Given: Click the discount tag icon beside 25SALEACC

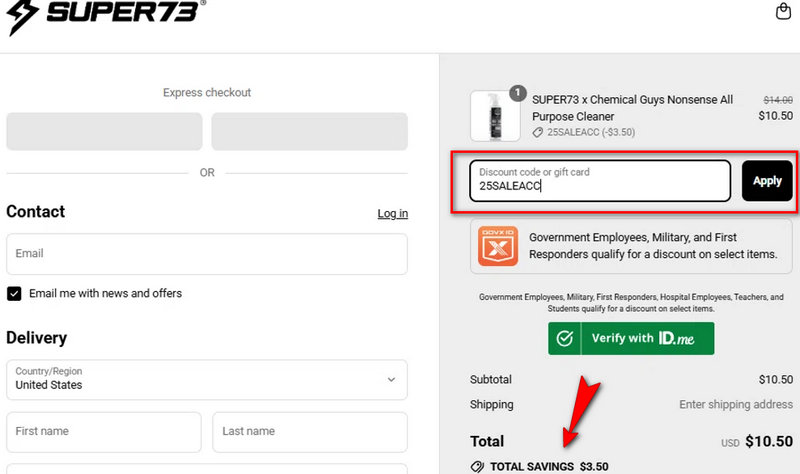Looking at the screenshot, I should coord(538,132).
